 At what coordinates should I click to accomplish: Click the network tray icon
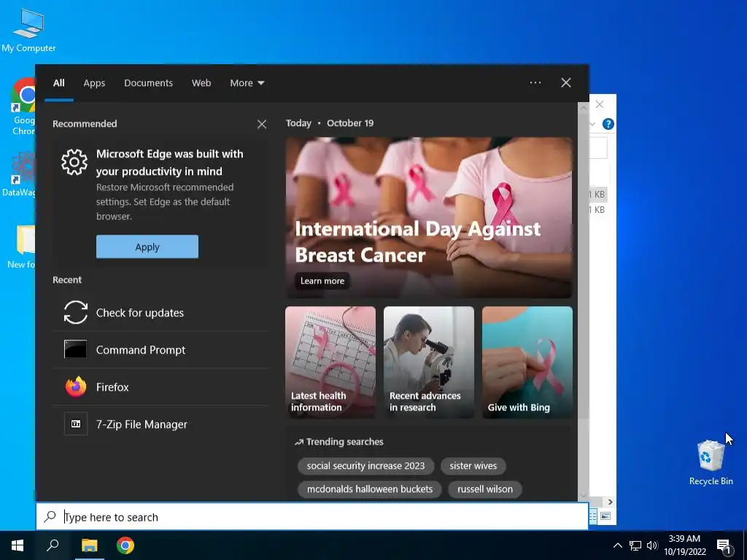(x=635, y=545)
